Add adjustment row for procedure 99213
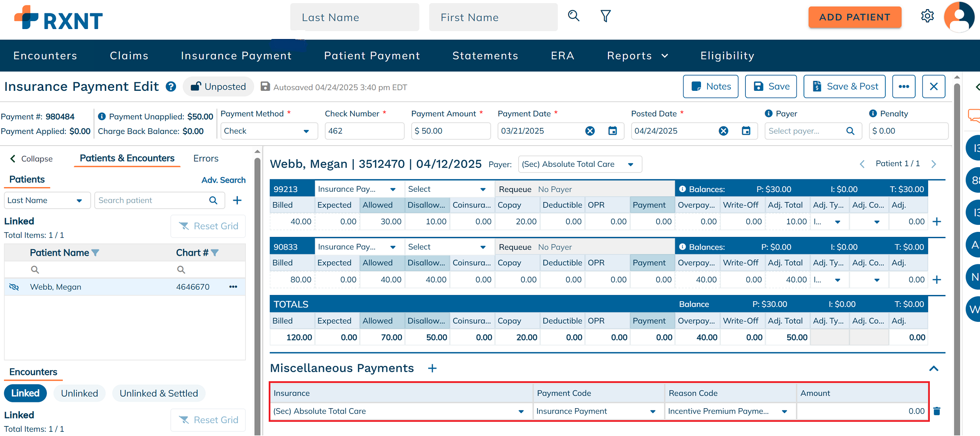 click(x=937, y=222)
